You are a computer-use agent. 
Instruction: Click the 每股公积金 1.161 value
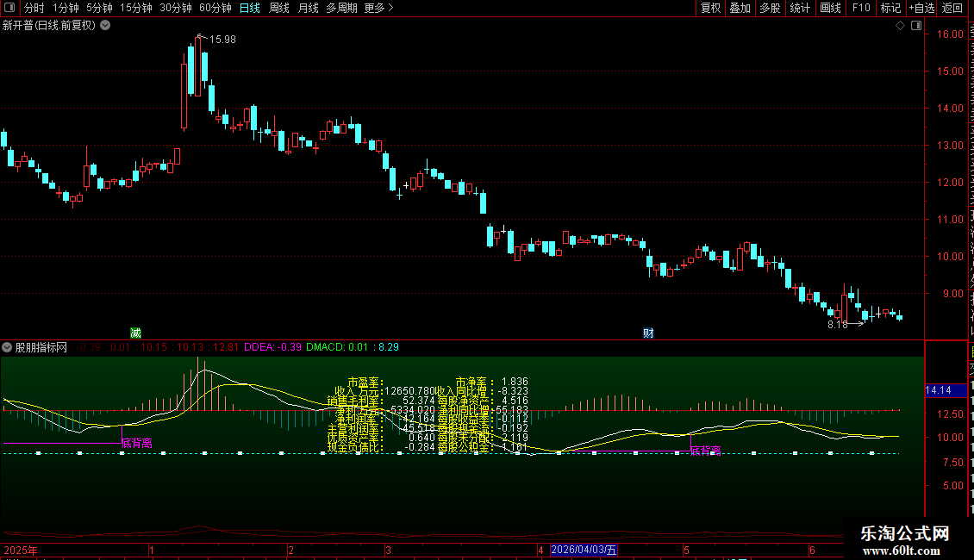[515, 447]
